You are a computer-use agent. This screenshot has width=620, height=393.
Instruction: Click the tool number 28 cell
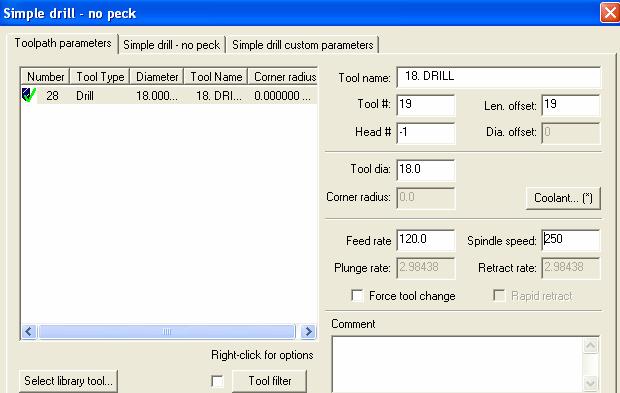pos(52,96)
